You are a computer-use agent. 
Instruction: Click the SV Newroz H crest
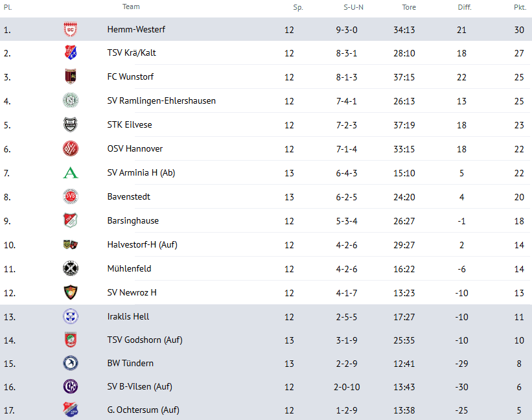[70, 292]
